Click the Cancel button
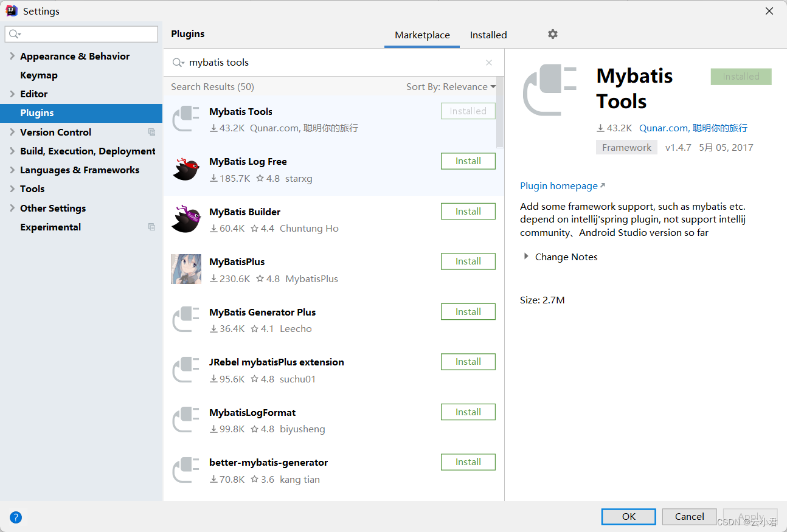This screenshot has width=787, height=532. tap(690, 517)
